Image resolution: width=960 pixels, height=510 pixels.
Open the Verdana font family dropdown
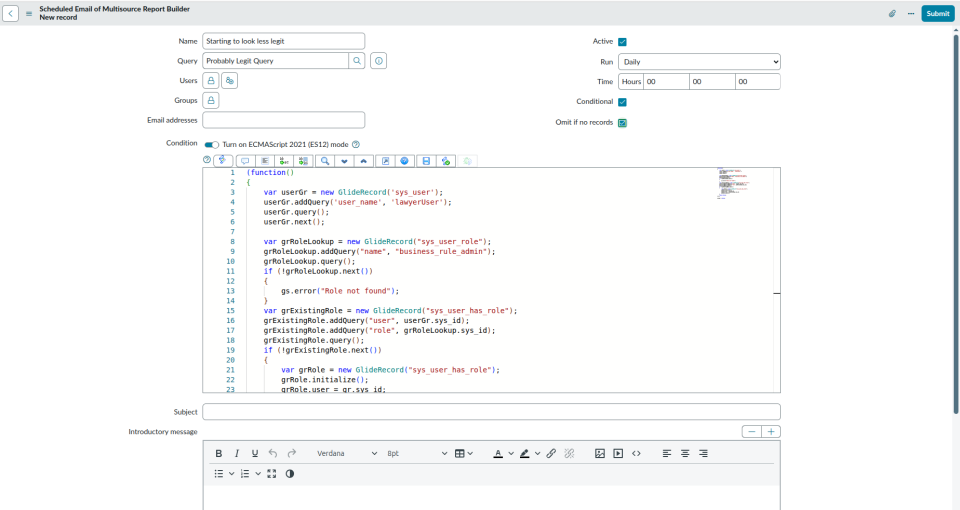click(x=347, y=453)
